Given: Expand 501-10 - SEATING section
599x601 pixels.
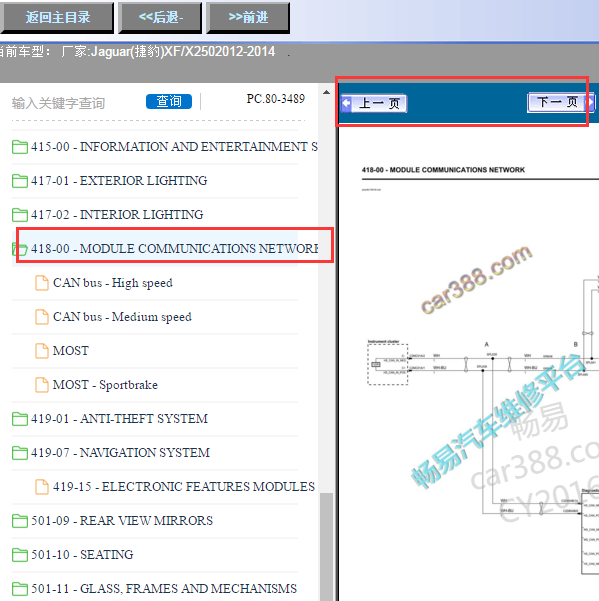Looking at the screenshot, I should tap(82, 555).
